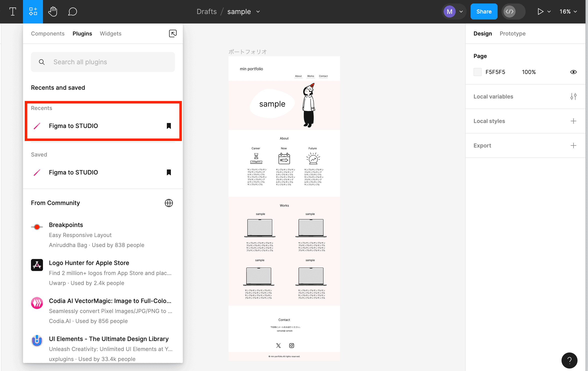Open the Resources tool in toolbar

pos(33,11)
